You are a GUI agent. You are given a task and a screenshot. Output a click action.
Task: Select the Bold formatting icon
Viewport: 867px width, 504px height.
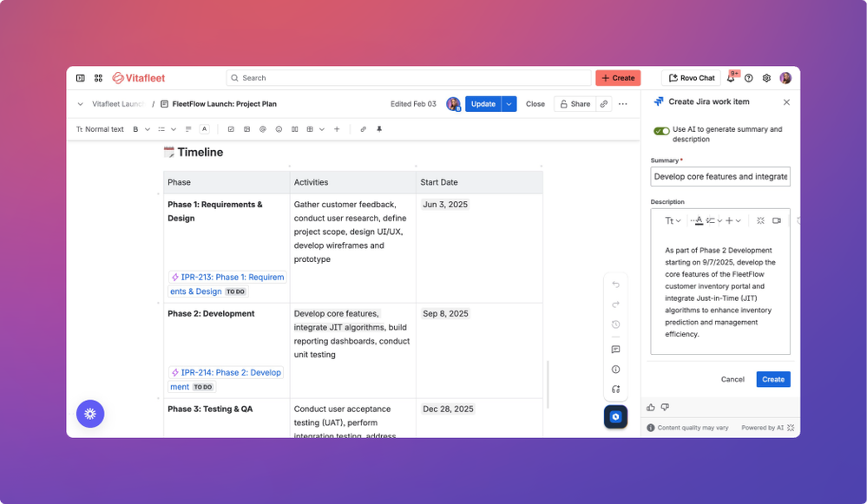(x=135, y=128)
